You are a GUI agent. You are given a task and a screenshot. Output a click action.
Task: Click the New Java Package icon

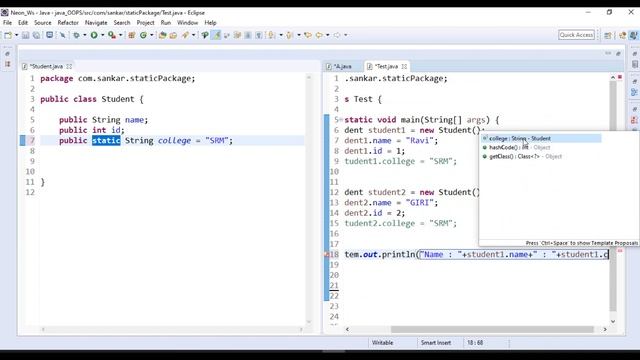pos(131,35)
